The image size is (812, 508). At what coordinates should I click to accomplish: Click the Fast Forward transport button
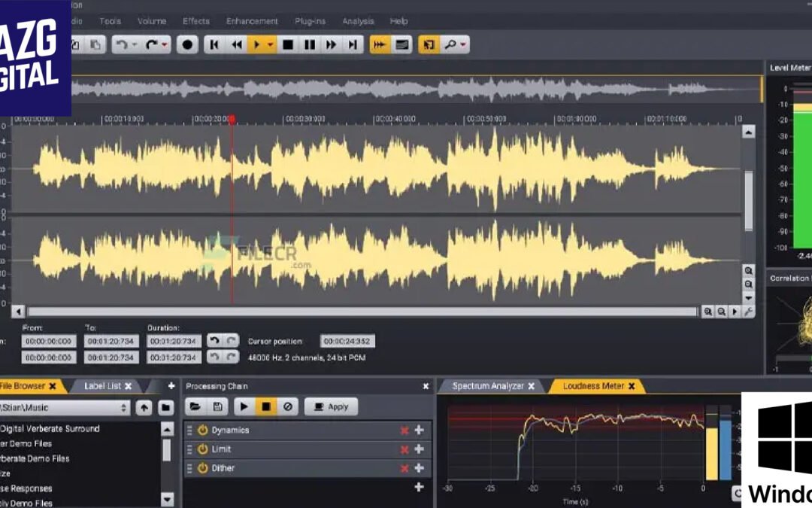point(332,44)
